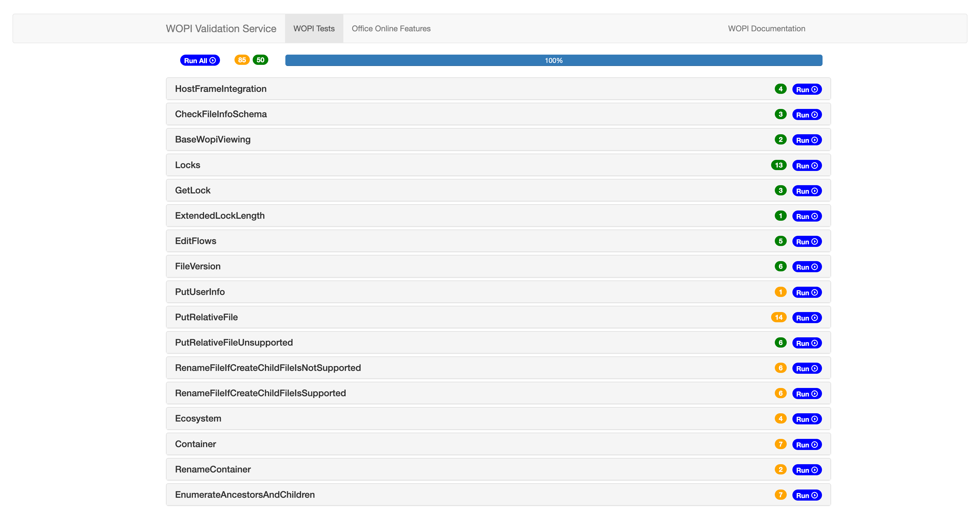Expand the HostFrameIntegration panel heading
Screen dimensions: 980x508
tap(498, 89)
